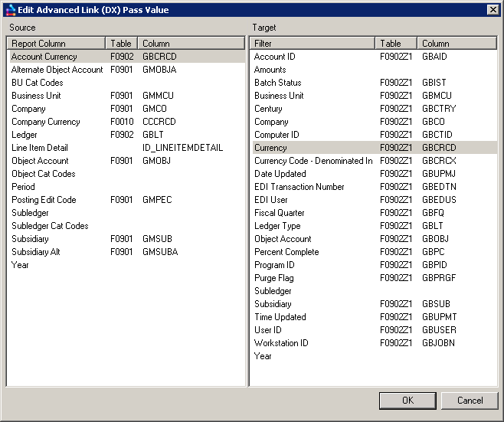Select Batch Status in Target list
This screenshot has height=422, width=504.
point(277,83)
